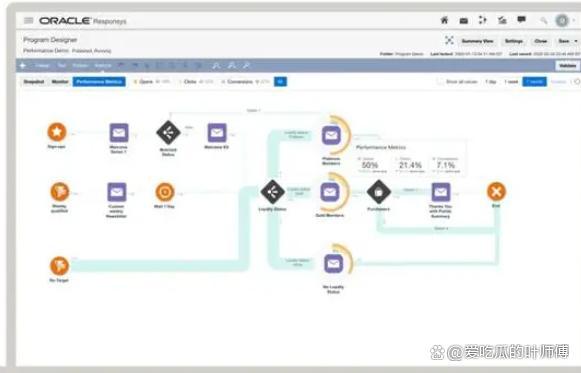Click the Validate button

567,66
